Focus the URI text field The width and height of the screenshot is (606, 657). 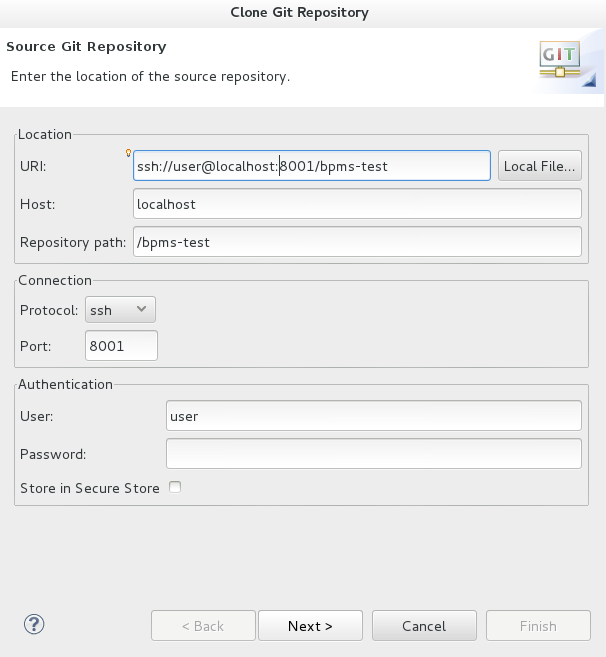[x=312, y=166]
